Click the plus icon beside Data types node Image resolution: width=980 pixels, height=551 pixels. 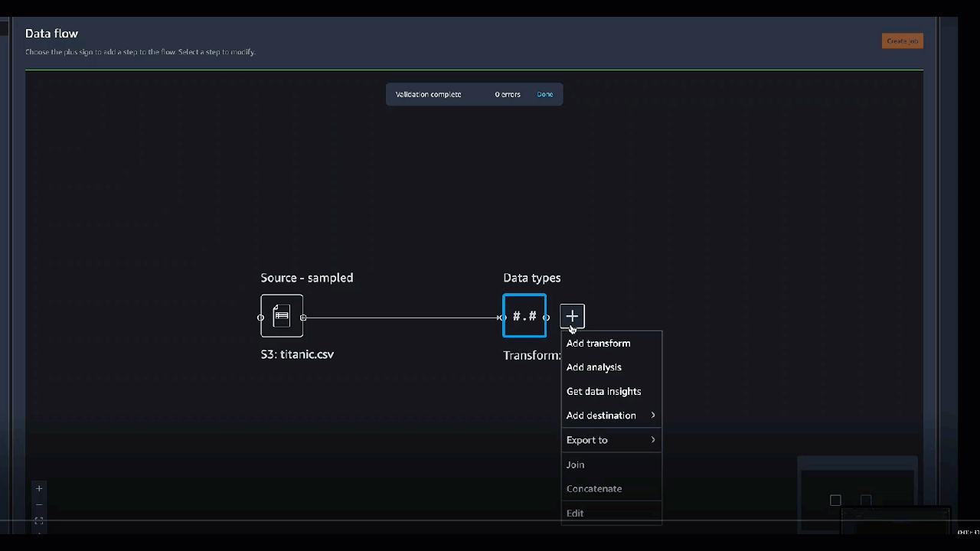(x=572, y=315)
